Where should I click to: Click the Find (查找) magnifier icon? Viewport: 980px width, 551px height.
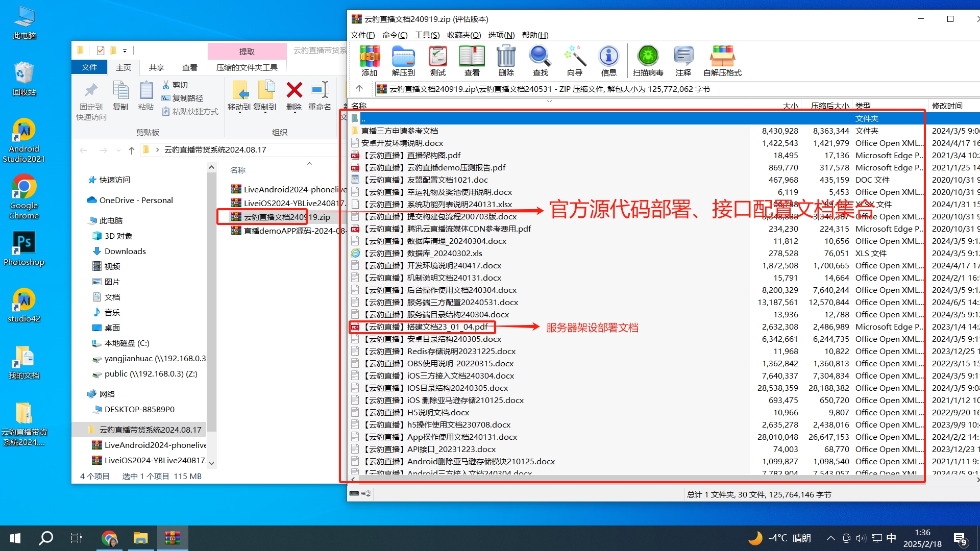coord(540,61)
